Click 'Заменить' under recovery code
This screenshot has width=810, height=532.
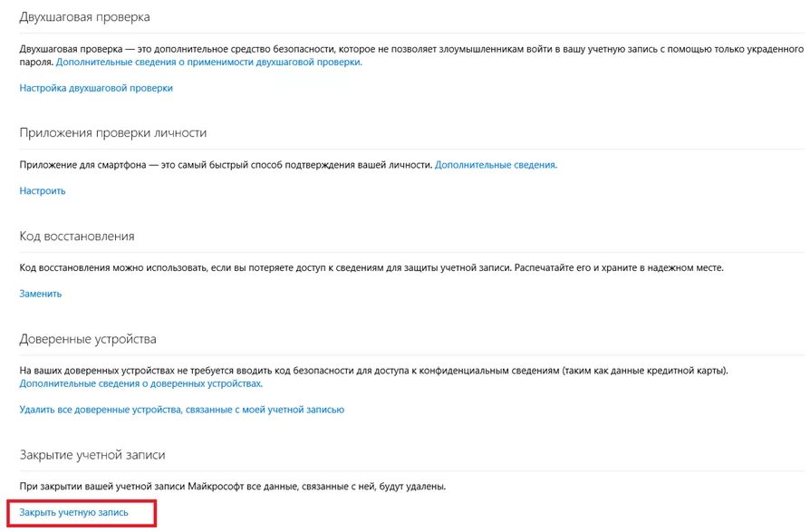(x=40, y=294)
